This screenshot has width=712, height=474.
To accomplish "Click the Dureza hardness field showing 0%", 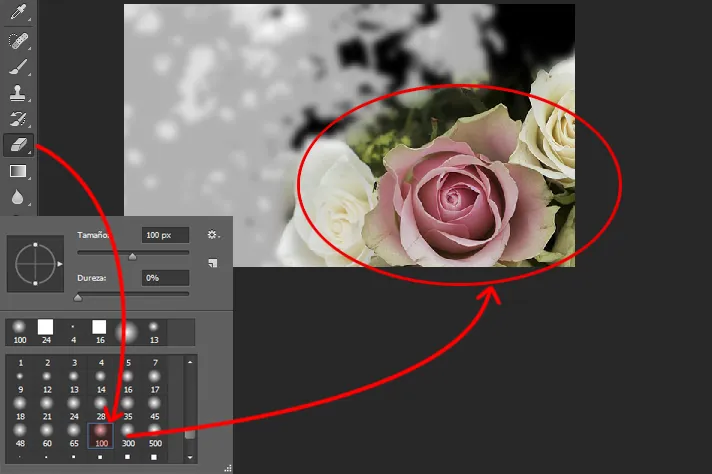I will pyautogui.click(x=165, y=278).
